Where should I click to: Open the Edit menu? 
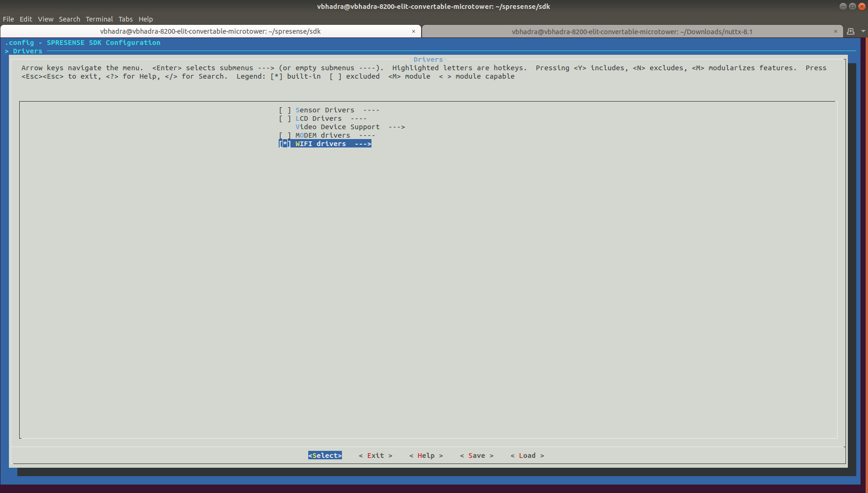point(26,19)
